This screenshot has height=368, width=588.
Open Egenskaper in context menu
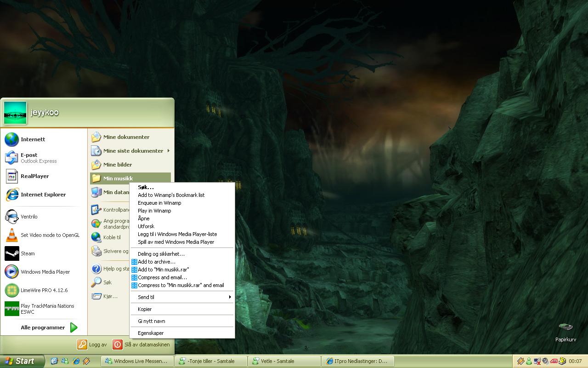click(182, 333)
